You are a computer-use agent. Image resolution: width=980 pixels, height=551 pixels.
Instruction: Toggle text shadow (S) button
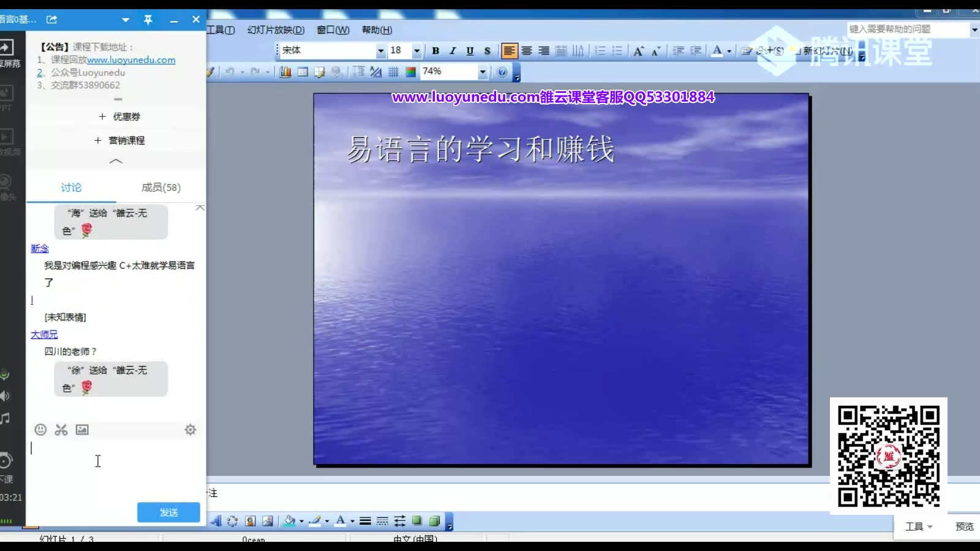(x=487, y=51)
